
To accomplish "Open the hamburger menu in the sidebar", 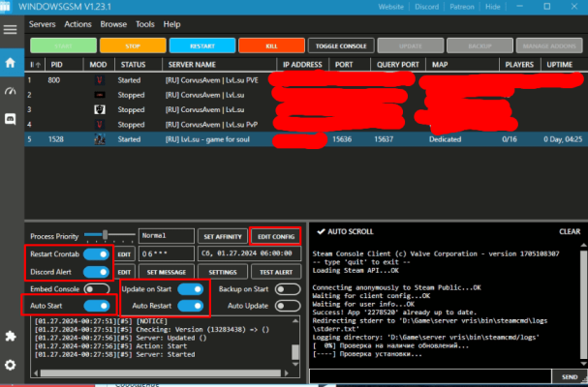I will [x=10, y=30].
